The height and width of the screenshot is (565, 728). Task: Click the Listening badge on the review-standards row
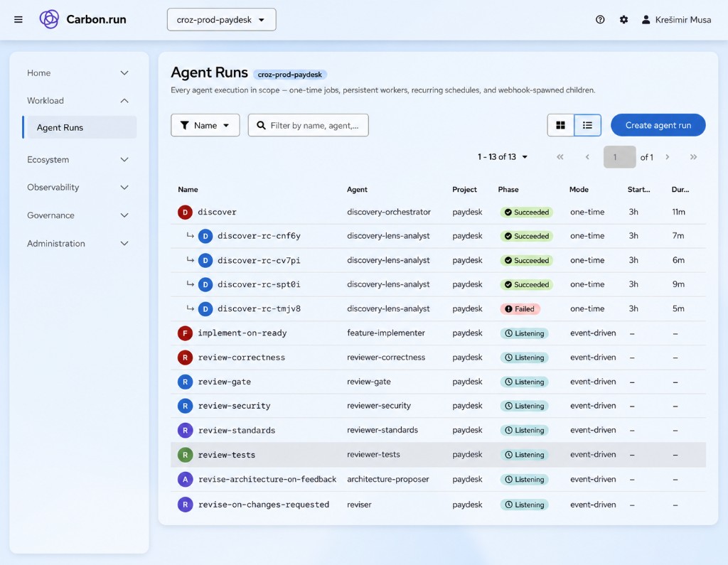[524, 431]
